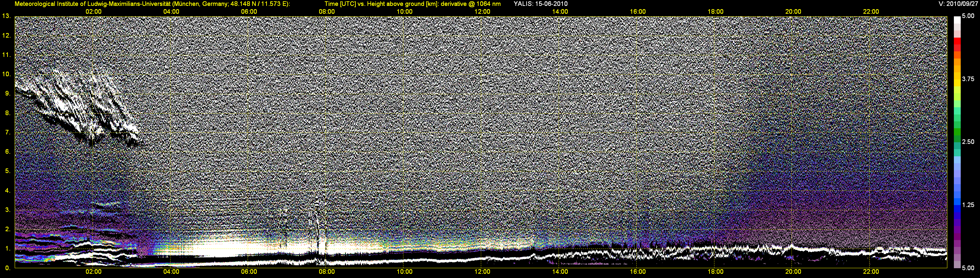Click the 5.00 value at bottom of color scale

coord(968,268)
